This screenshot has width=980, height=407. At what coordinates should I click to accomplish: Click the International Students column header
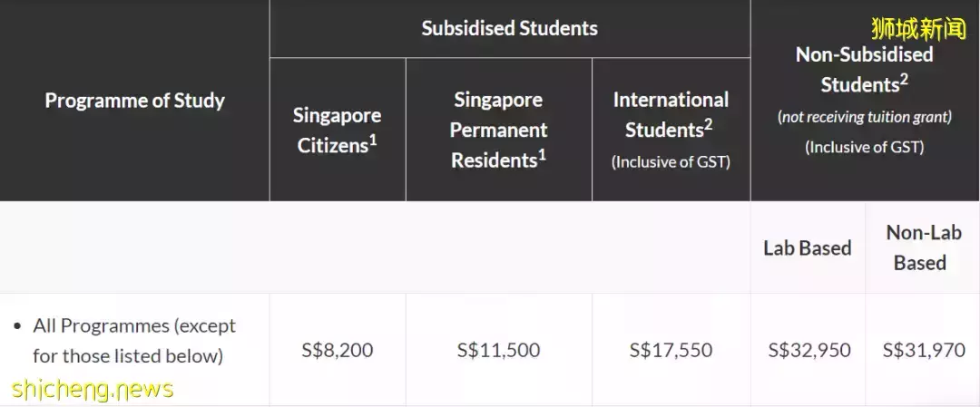pos(671,115)
